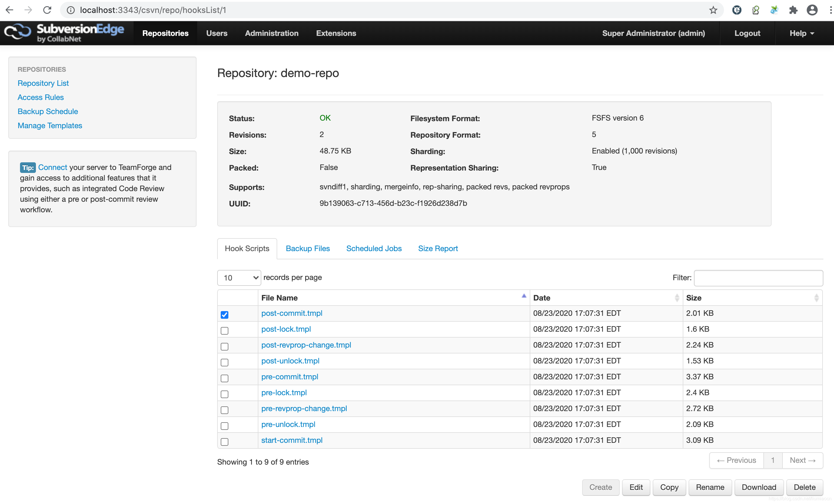Image resolution: width=834 pixels, height=504 pixels.
Task: Click page 1 in the pagination
Action: 773,460
